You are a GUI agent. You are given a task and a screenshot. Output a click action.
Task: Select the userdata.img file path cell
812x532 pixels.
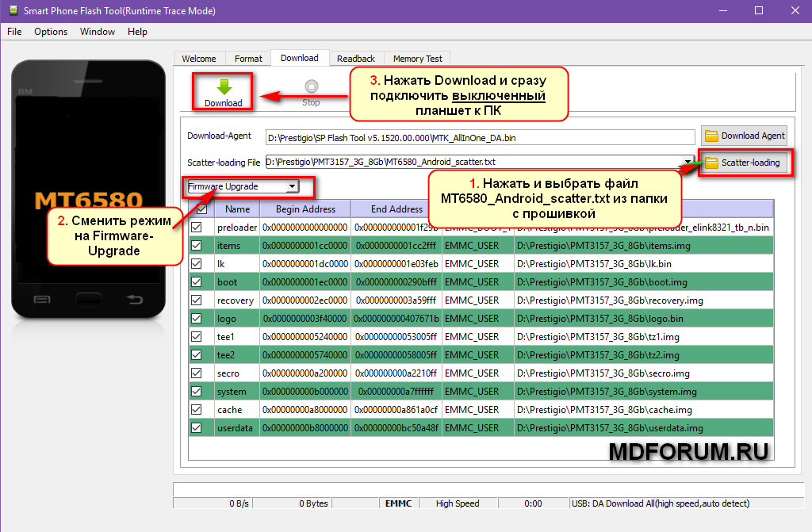click(644, 428)
